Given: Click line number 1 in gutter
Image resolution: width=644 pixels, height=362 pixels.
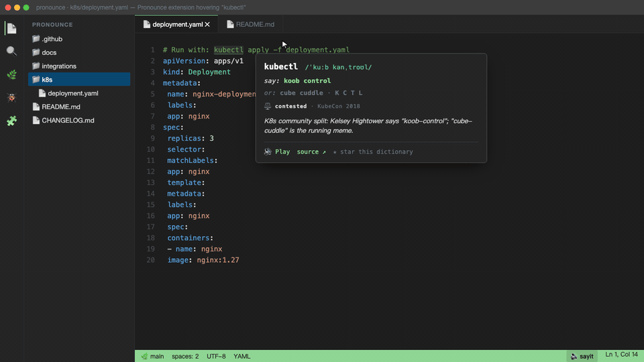Looking at the screenshot, I should [x=152, y=50].
